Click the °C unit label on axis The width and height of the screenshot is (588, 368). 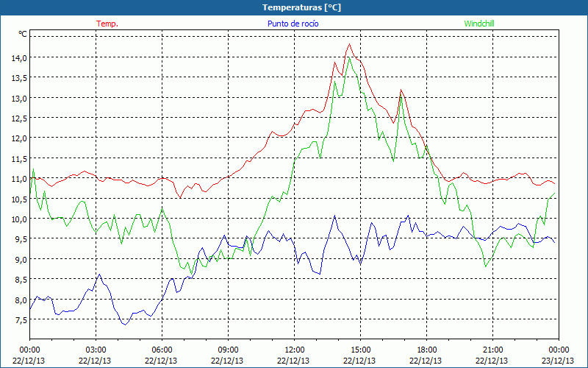(x=23, y=34)
